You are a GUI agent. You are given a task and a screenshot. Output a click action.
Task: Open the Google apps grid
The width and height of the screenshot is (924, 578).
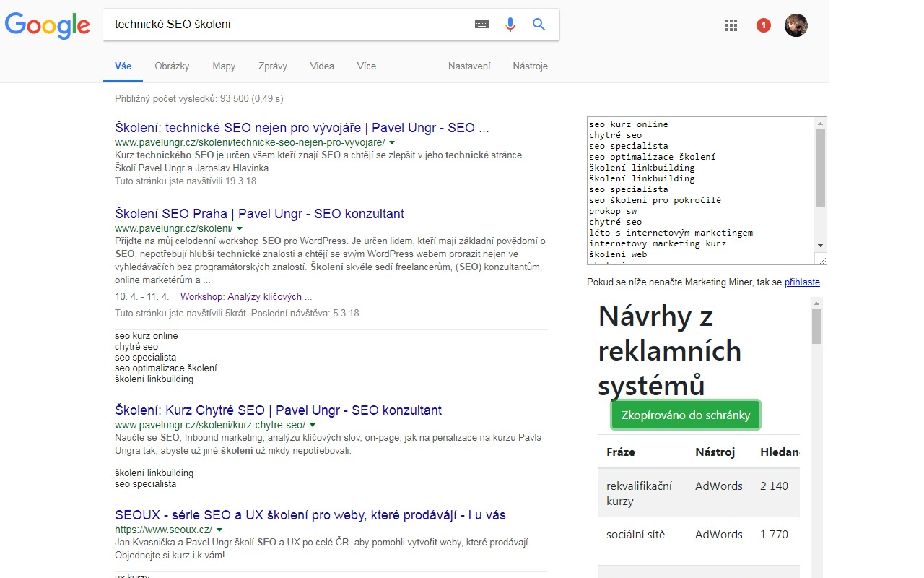731,25
